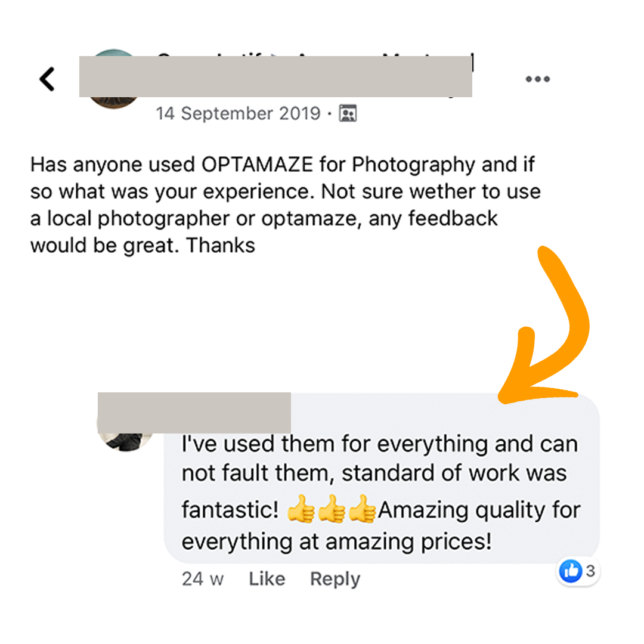The width and height of the screenshot is (644, 644).
Task: Click the 24 w comment timestamp
Action: point(203,579)
